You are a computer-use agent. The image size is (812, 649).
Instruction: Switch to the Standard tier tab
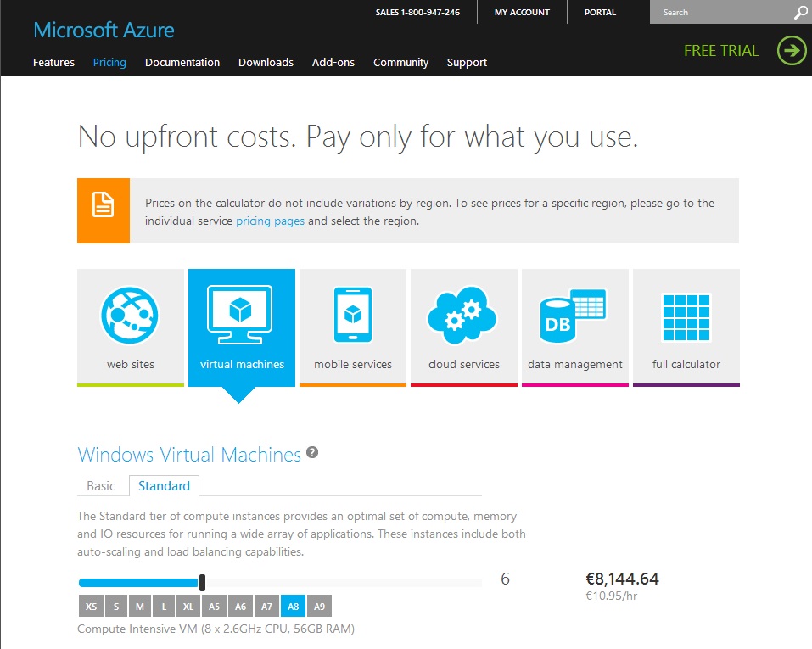click(x=164, y=486)
